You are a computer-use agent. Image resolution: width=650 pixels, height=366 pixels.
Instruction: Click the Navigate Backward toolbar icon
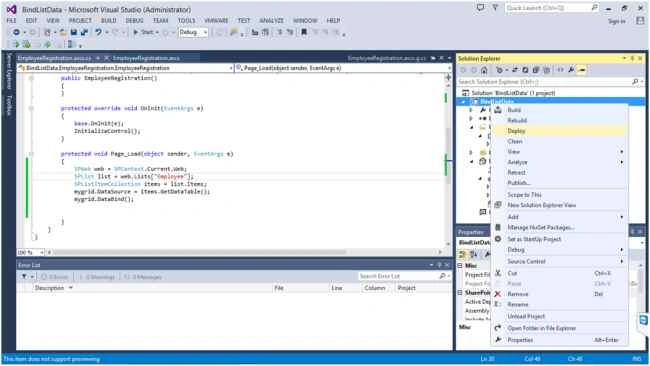16,32
